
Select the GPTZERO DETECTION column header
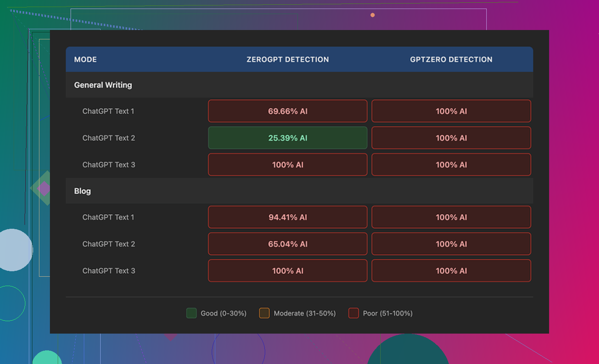[x=451, y=60]
